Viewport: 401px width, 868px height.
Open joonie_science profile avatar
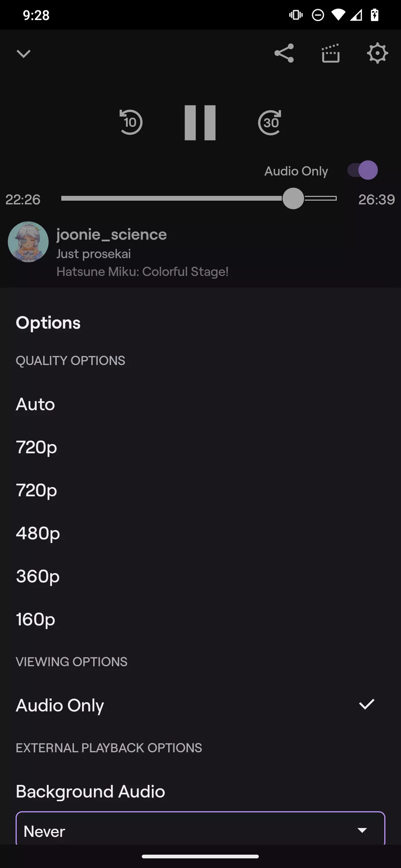coord(28,242)
